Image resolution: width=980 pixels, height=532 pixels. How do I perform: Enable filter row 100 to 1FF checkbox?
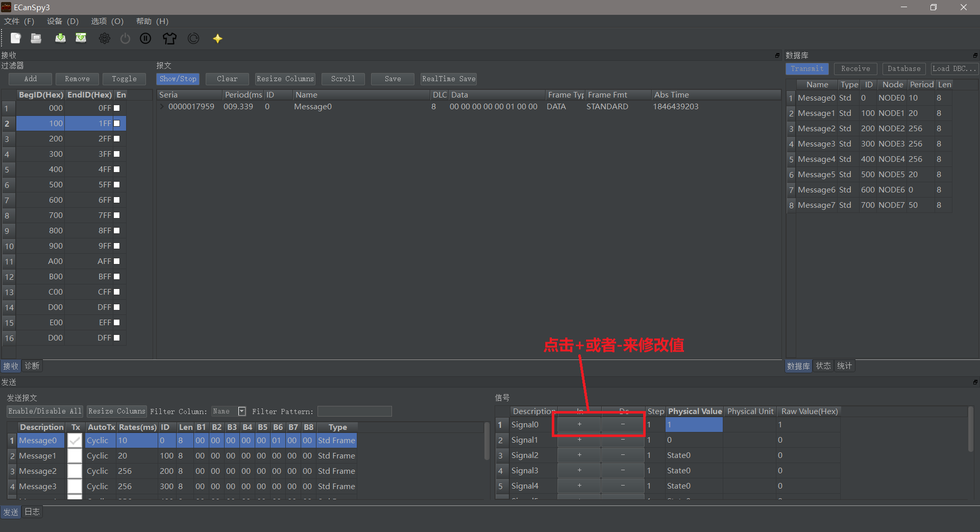coord(116,124)
